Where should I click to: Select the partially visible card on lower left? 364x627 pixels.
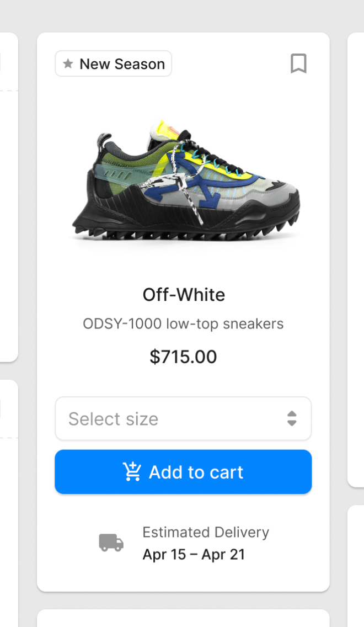[8, 497]
